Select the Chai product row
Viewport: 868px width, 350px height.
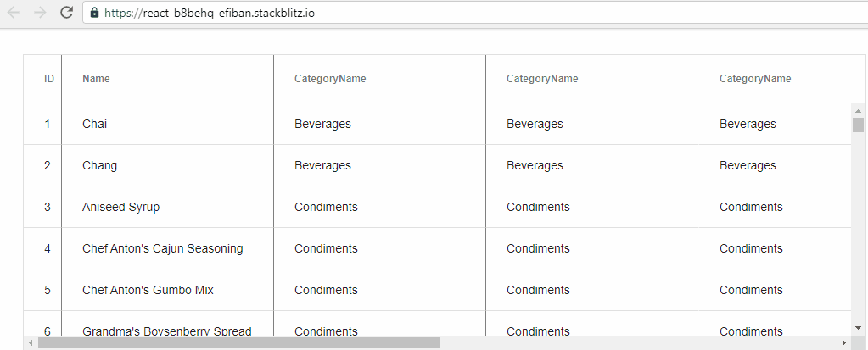[x=94, y=124]
